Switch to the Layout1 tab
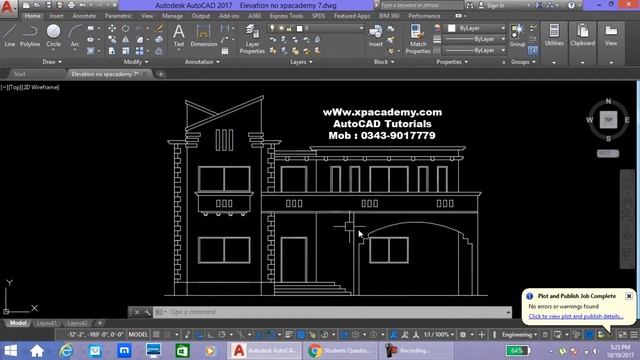 (x=47, y=323)
